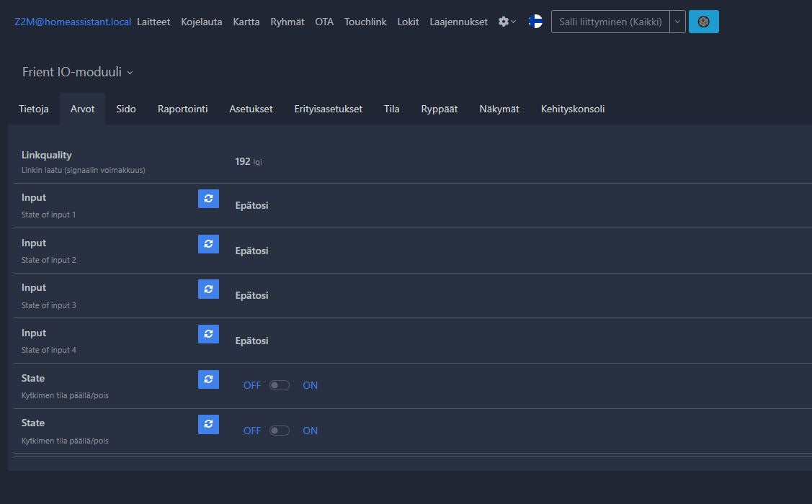Image resolution: width=812 pixels, height=504 pixels.
Task: Open the Z2M@homeassistant.local home link
Action: pyautogui.click(x=73, y=22)
